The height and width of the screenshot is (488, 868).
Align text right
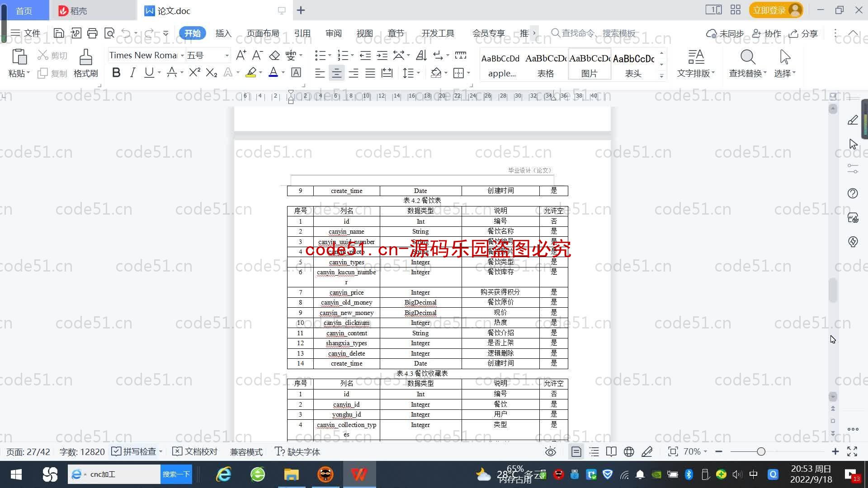[x=354, y=73]
